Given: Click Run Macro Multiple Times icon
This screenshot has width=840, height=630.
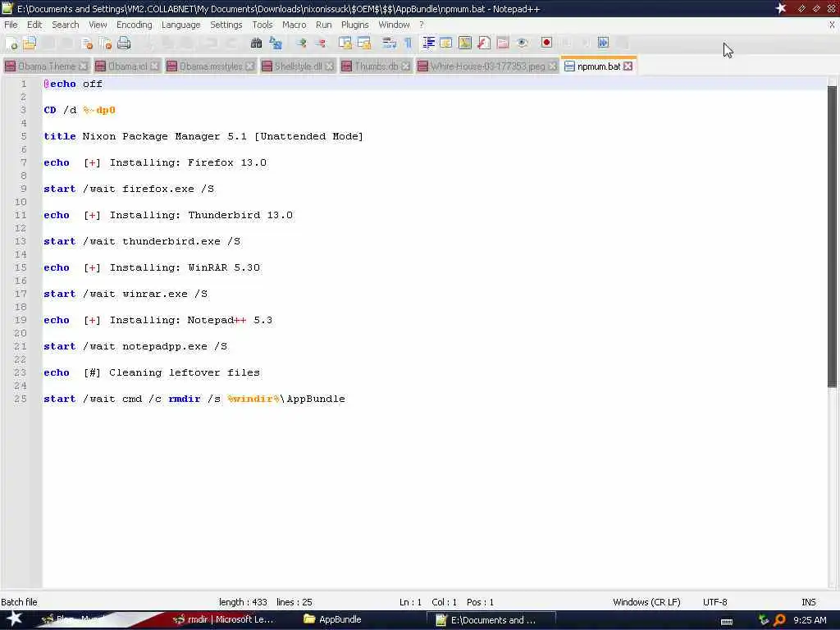Looking at the screenshot, I should [x=603, y=43].
